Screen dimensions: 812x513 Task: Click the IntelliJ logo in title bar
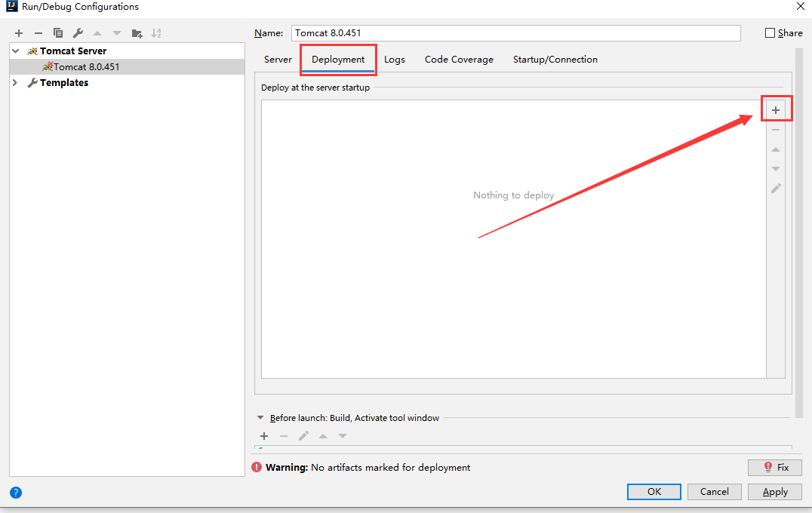pyautogui.click(x=11, y=6)
